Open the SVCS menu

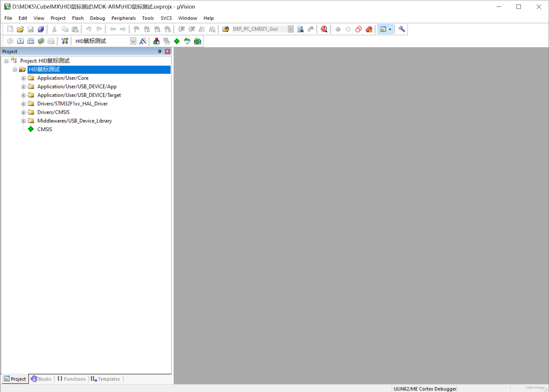[x=166, y=18]
